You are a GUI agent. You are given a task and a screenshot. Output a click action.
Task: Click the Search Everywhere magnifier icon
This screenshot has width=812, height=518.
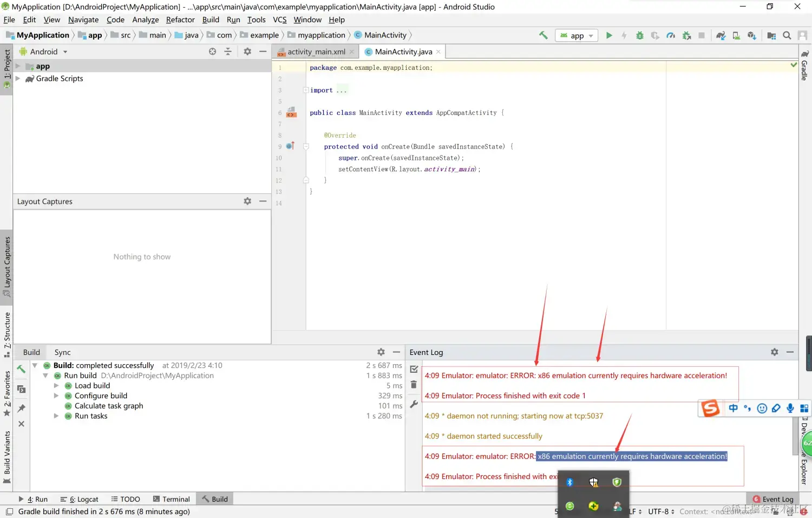(787, 35)
